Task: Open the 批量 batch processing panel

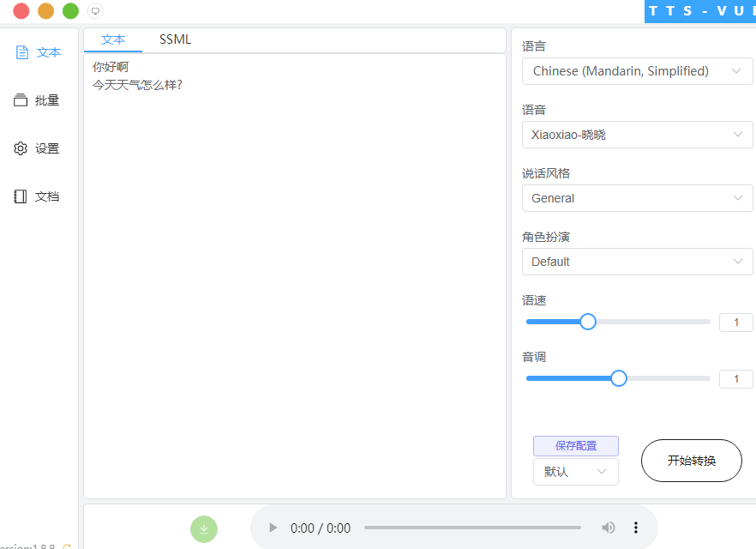Action: [x=38, y=100]
